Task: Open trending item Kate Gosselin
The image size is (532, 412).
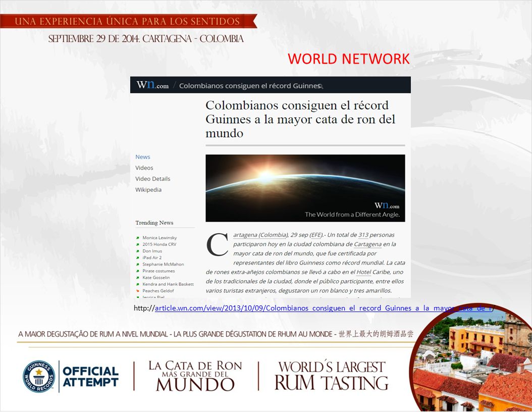Action: tap(156, 277)
